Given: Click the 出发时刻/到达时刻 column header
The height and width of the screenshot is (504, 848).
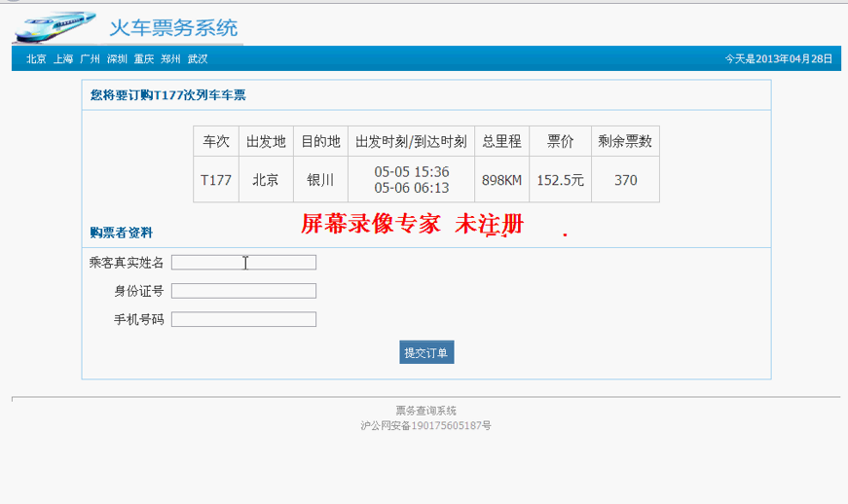Looking at the screenshot, I should click(411, 141).
